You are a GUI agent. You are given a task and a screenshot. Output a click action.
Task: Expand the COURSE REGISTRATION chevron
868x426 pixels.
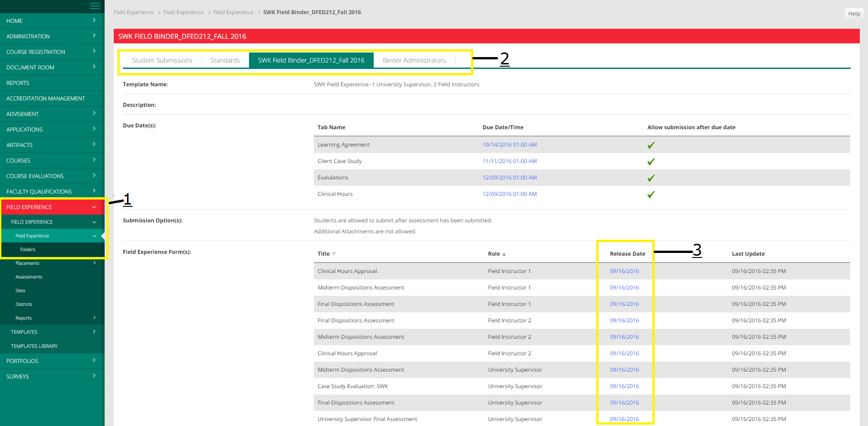[x=94, y=51]
